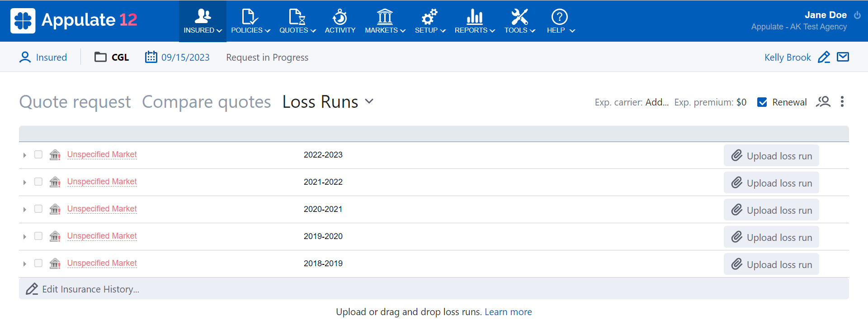Click the Exp. premium $0 value
Image resolution: width=868 pixels, height=326 pixels.
point(741,102)
